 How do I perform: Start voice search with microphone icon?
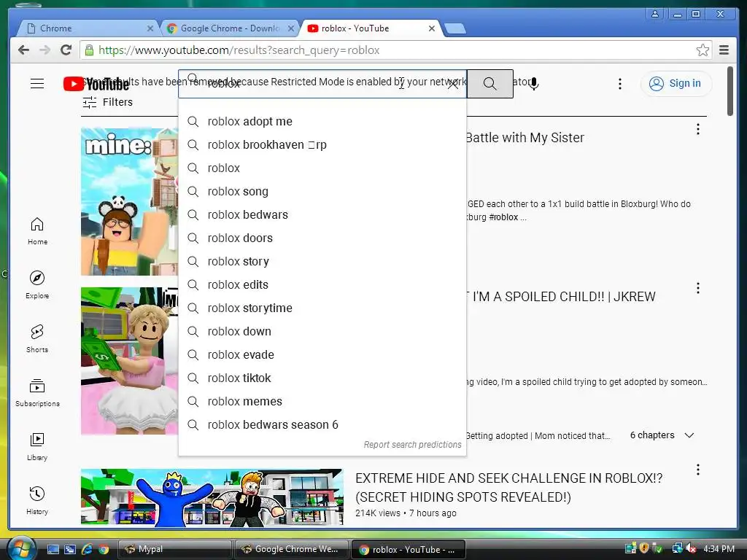pyautogui.click(x=534, y=84)
